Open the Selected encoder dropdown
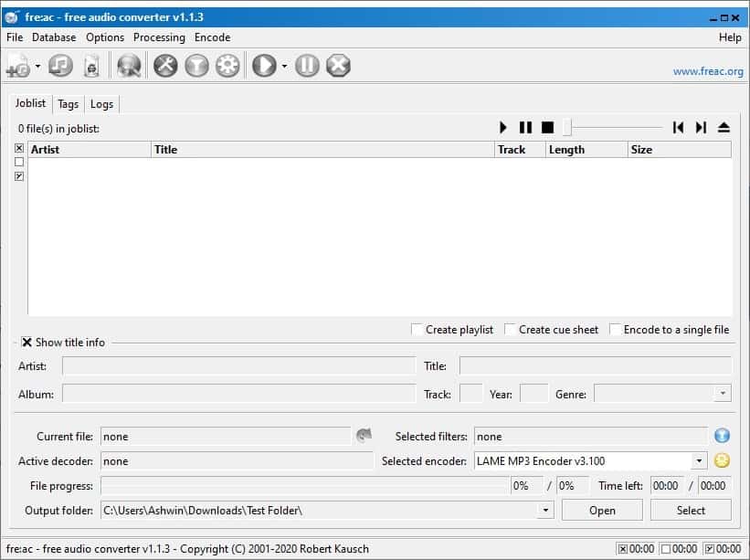 coord(698,461)
